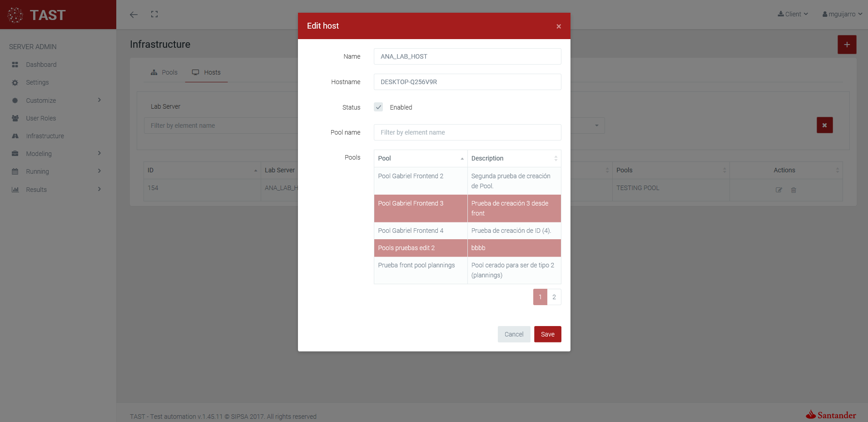The height and width of the screenshot is (422, 868).
Task: Go to page 2 of pools
Action: [x=554, y=297]
